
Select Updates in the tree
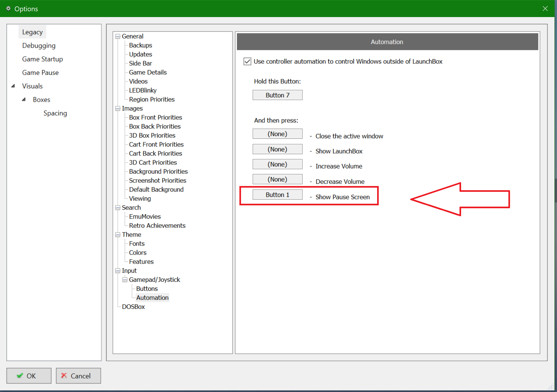tap(141, 54)
